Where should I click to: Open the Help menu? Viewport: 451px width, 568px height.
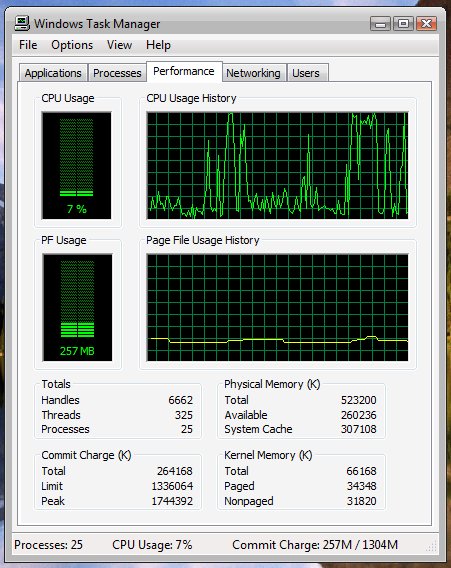tap(158, 45)
